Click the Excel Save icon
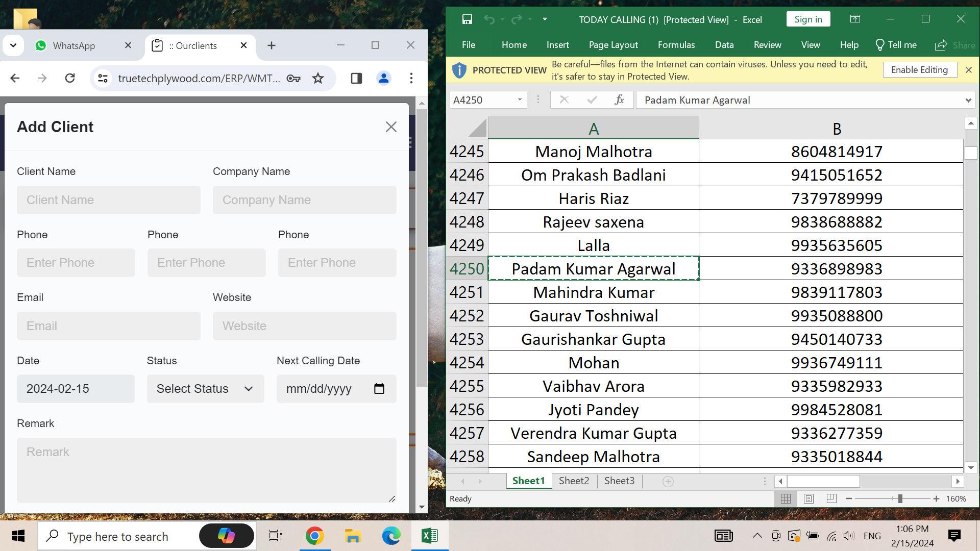The height and width of the screenshot is (551, 980). click(x=467, y=19)
